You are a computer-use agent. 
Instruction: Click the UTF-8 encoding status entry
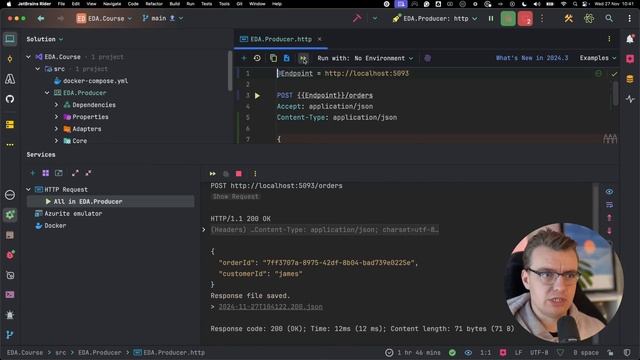539,353
